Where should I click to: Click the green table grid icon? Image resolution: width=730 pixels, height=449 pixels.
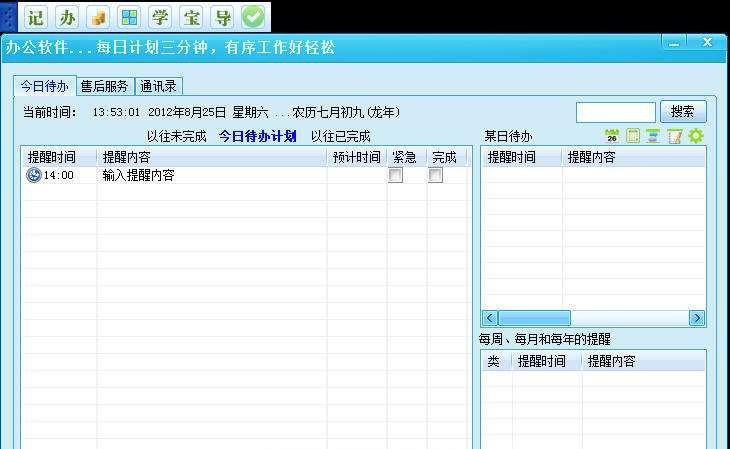point(633,136)
